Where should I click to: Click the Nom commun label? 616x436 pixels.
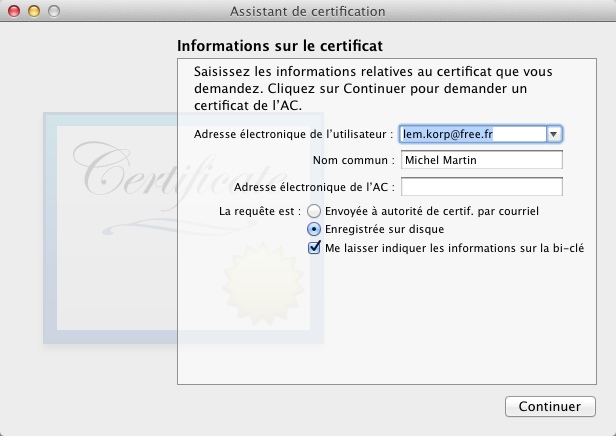pos(354,160)
